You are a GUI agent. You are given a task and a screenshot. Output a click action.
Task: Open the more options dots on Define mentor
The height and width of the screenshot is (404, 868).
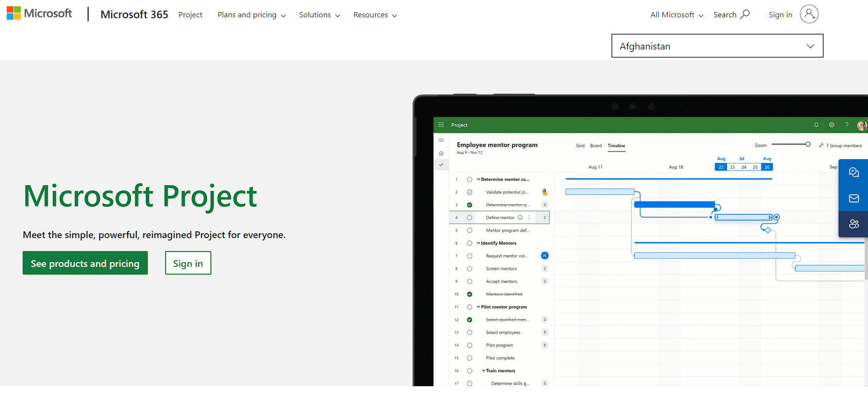529,217
